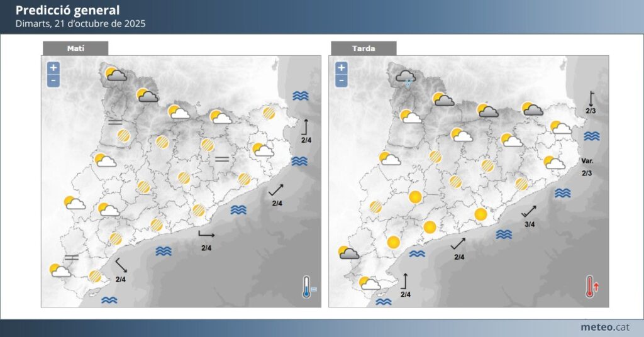Click the top northwestern sun-dark-cloud icon on Matí map

[116, 74]
